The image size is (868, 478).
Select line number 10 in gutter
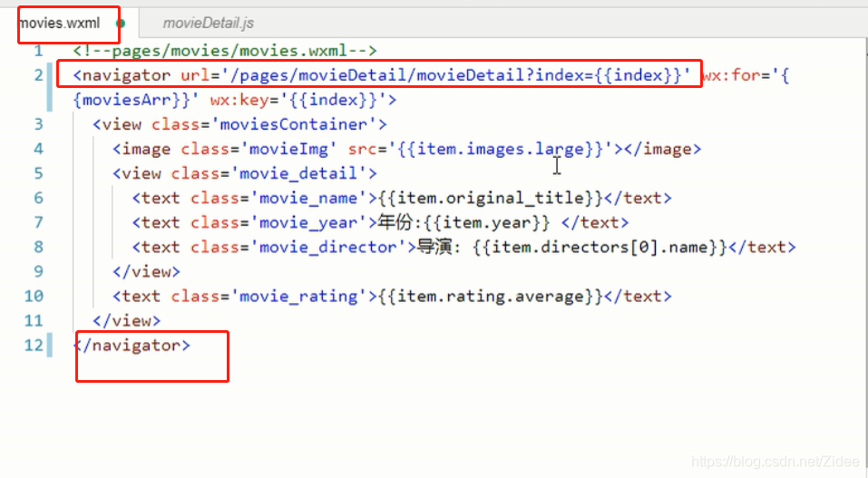click(34, 296)
